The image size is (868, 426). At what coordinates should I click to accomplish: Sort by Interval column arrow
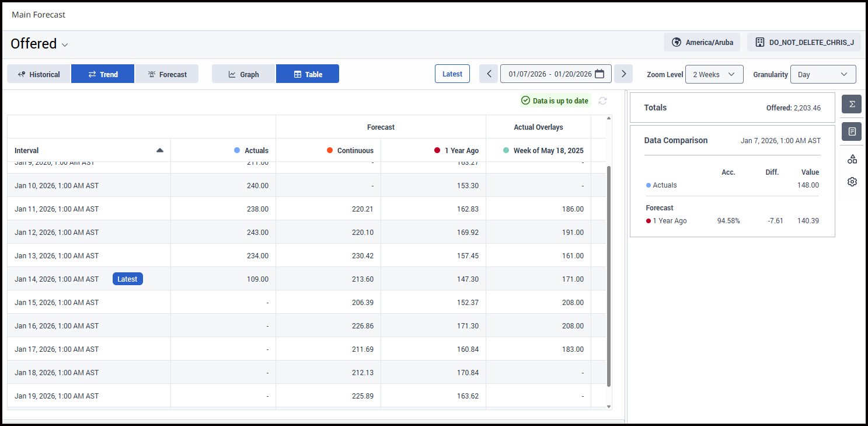coord(160,150)
